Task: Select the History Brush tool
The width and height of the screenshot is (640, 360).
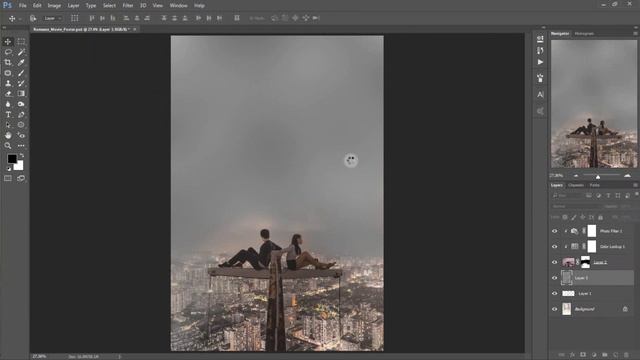Action: coord(21,83)
